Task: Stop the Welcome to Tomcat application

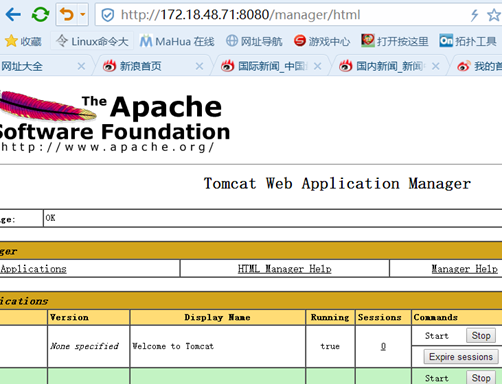Action: [481, 336]
